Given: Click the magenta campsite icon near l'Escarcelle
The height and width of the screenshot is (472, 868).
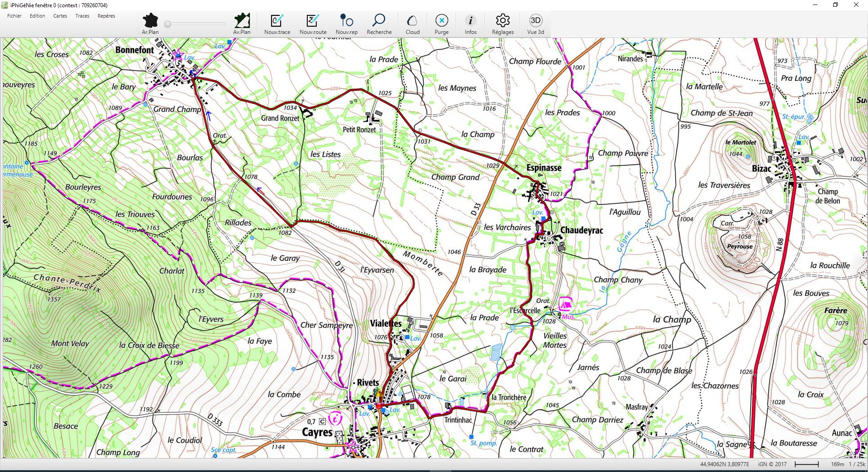Looking at the screenshot, I should coord(565,304).
